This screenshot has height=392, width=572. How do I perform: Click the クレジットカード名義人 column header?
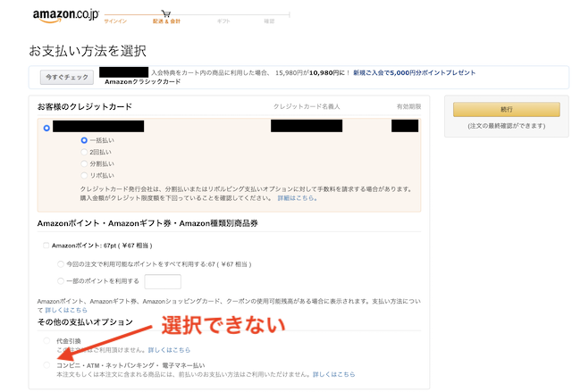pyautogui.click(x=307, y=106)
